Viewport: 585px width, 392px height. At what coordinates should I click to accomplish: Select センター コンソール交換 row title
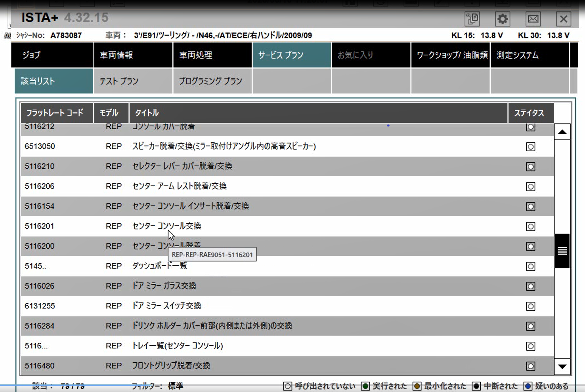point(166,226)
